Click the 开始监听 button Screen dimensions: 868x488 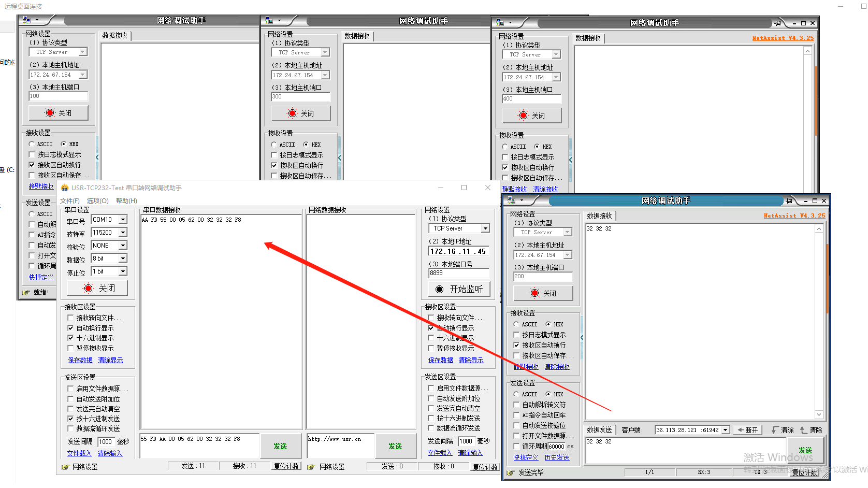click(x=459, y=289)
